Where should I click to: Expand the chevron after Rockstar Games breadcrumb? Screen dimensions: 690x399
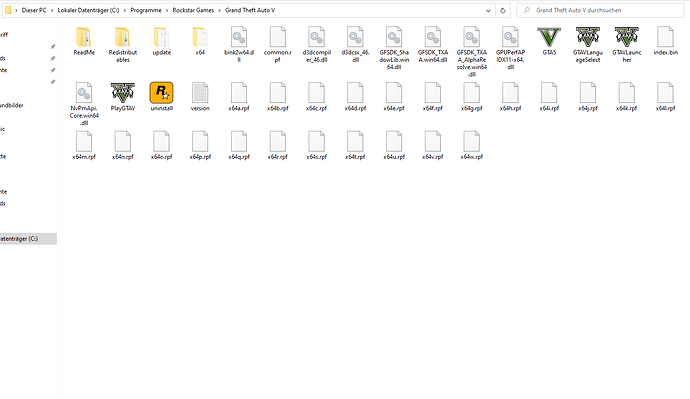coord(220,10)
